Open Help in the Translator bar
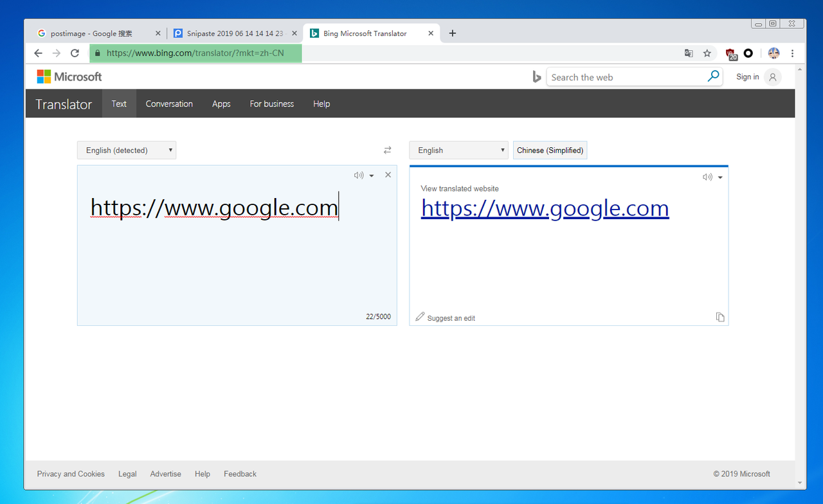The height and width of the screenshot is (504, 823). [x=321, y=104]
